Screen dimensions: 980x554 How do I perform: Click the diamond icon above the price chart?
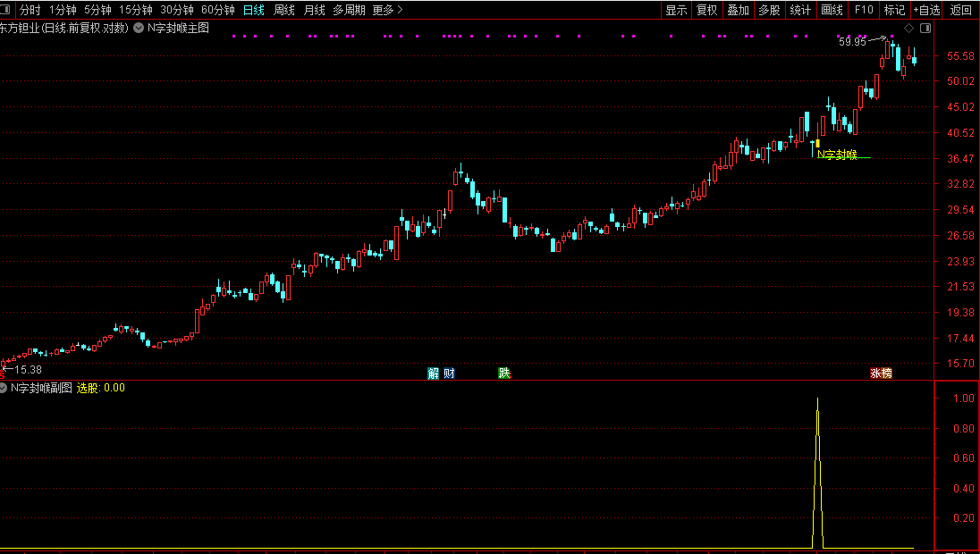tap(909, 28)
